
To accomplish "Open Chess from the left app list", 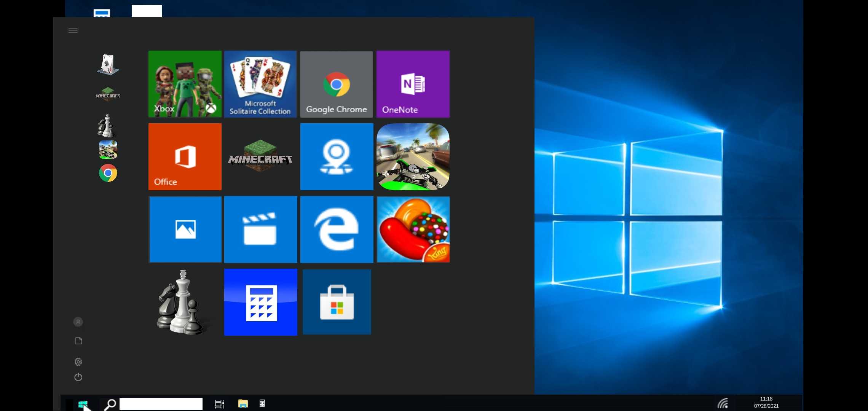I will [107, 125].
